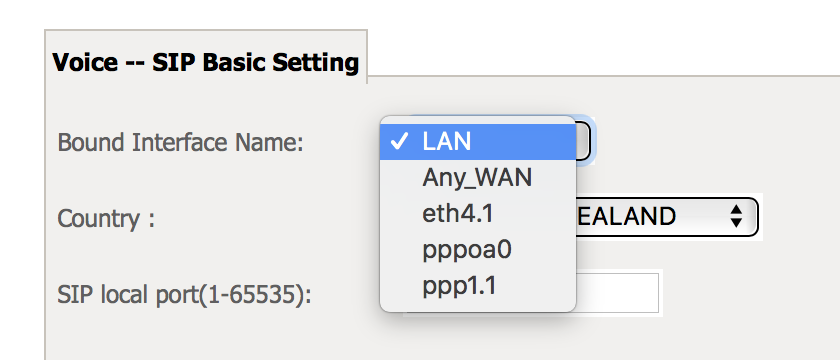Choose the ppp1.1 interface entry
The image size is (840, 360).
(x=478, y=286)
